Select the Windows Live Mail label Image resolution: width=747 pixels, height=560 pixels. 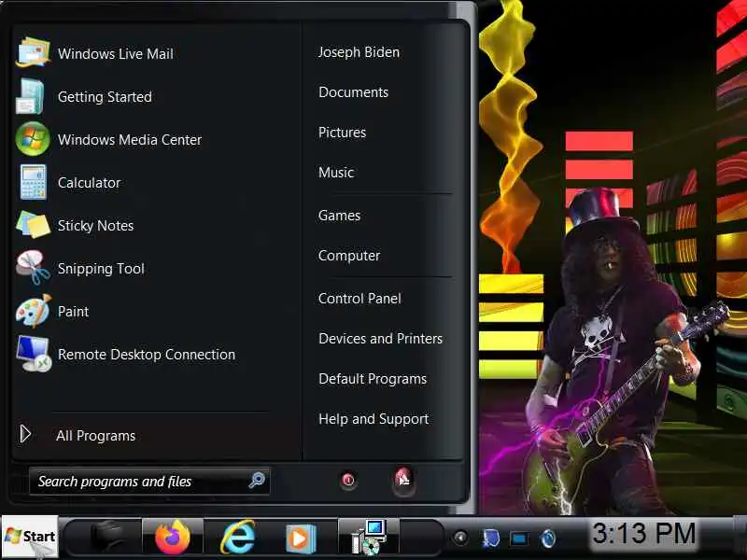116,54
